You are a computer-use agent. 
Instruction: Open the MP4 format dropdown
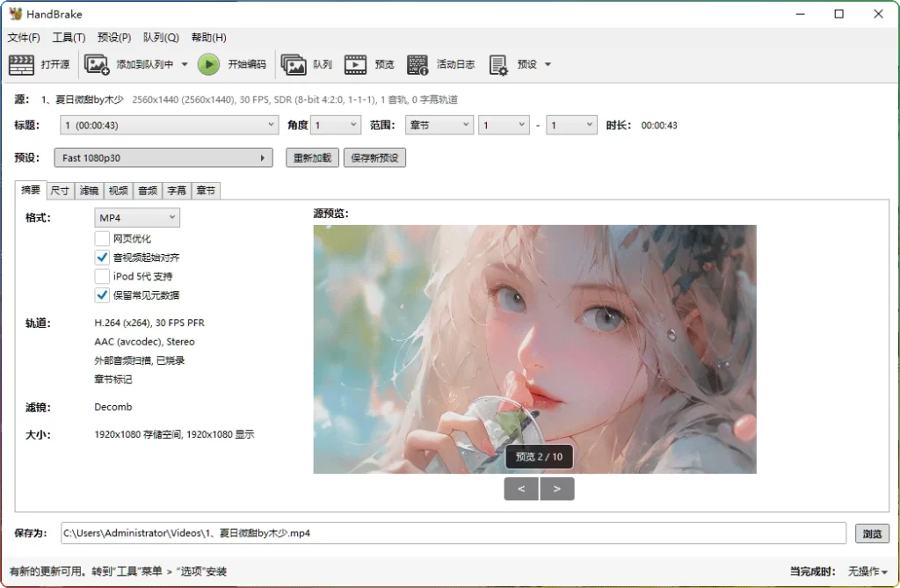(136, 217)
